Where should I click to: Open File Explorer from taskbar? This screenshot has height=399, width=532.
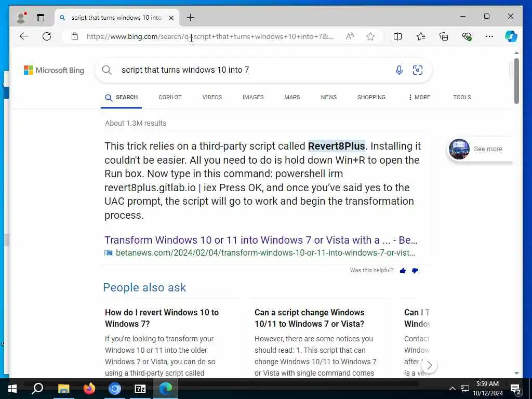(x=63, y=389)
